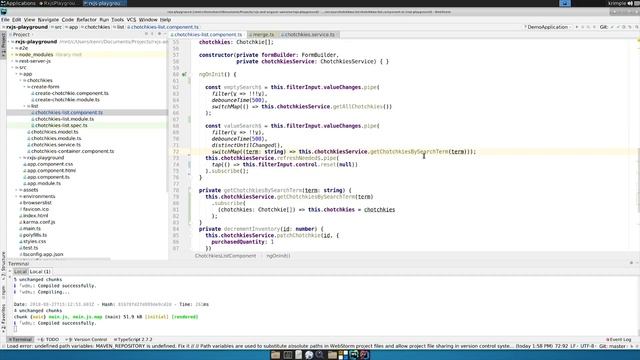
Task: Expand the node_modules folder
Action: (13, 55)
